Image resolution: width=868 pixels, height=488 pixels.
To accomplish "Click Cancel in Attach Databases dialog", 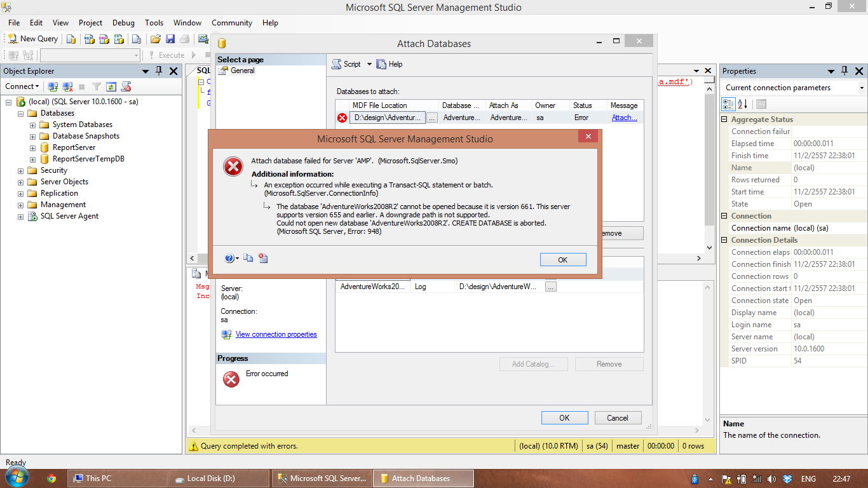I will point(618,418).
